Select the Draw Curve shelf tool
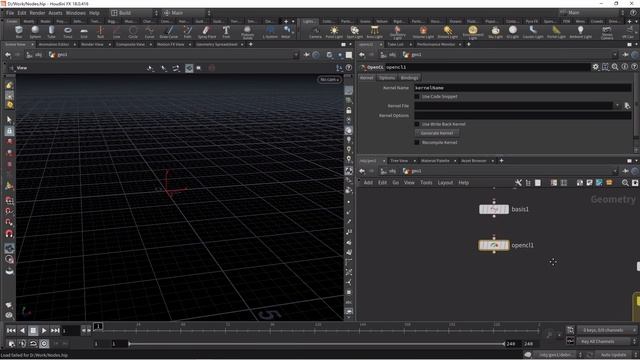The height and width of the screenshot is (360, 640). (x=169, y=31)
